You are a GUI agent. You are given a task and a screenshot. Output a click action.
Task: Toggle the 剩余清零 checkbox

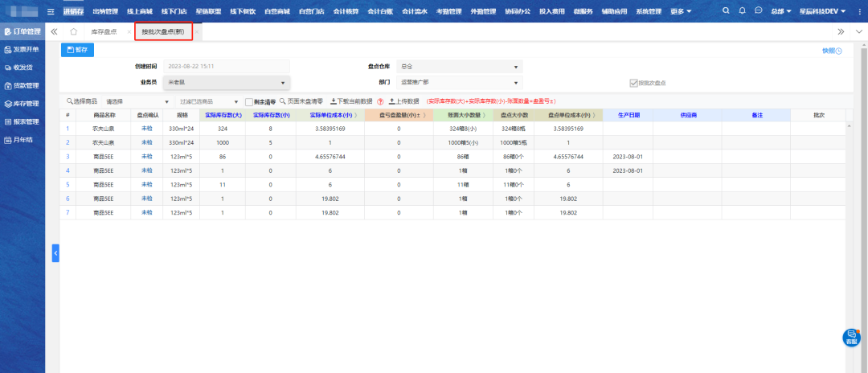point(249,102)
